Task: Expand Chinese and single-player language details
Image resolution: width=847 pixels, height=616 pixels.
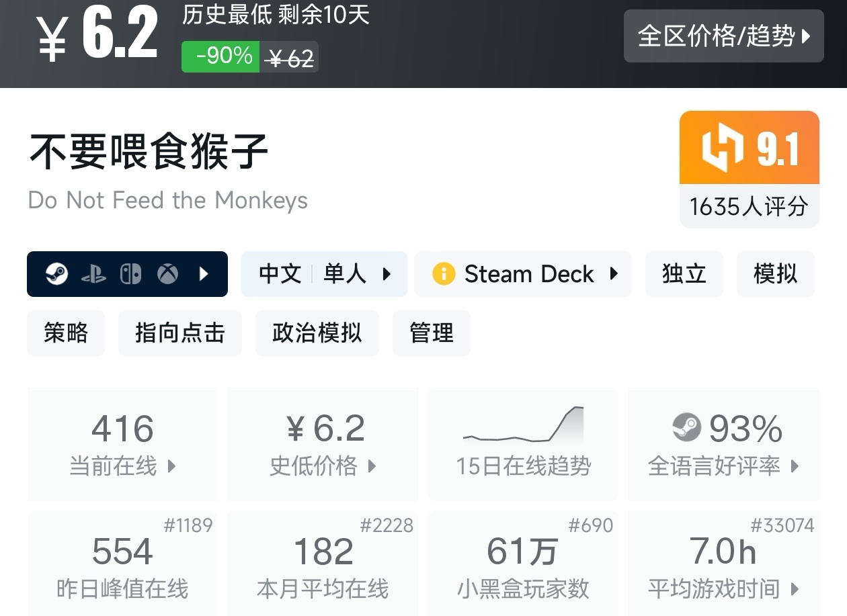Action: pos(324,274)
